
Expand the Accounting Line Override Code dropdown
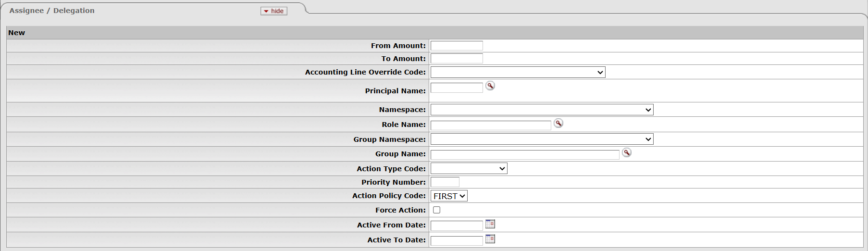tap(518, 72)
